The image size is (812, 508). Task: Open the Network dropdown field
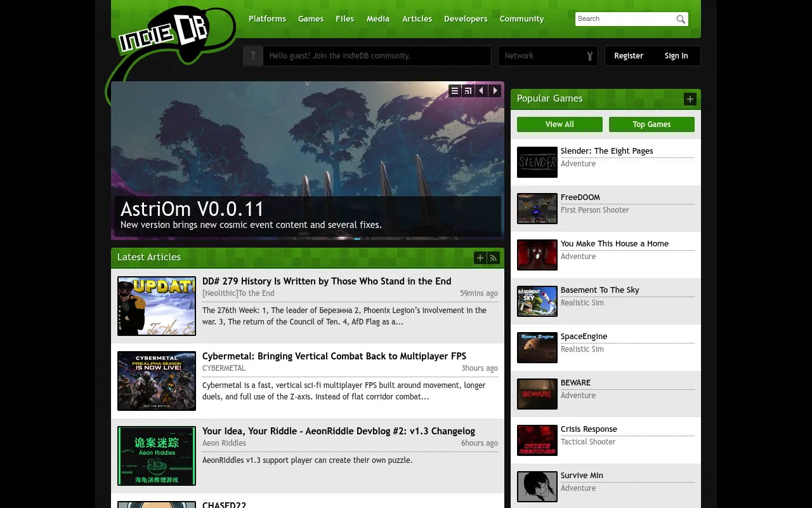point(548,56)
